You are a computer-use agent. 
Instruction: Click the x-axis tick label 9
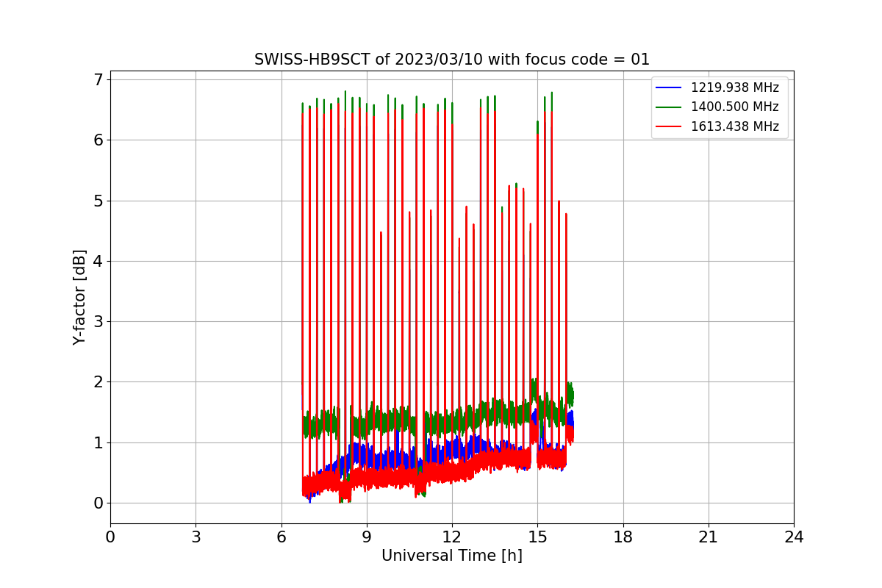click(367, 537)
